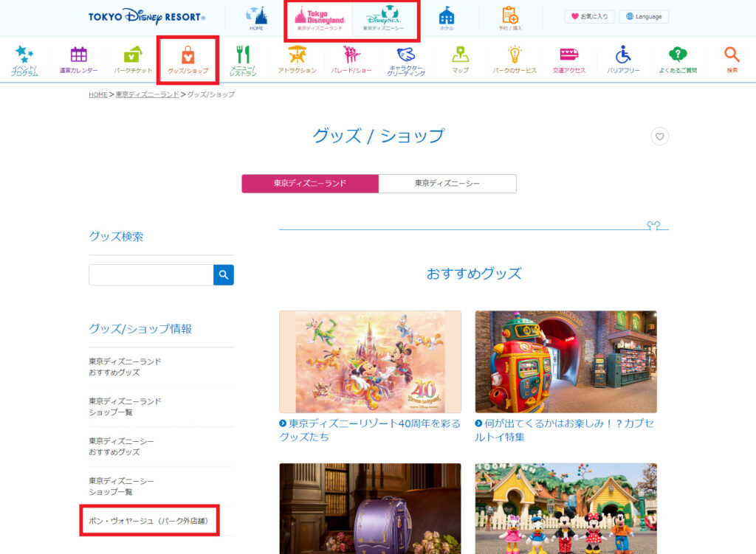Click the Tokyo Disney Resort logo

(147, 17)
